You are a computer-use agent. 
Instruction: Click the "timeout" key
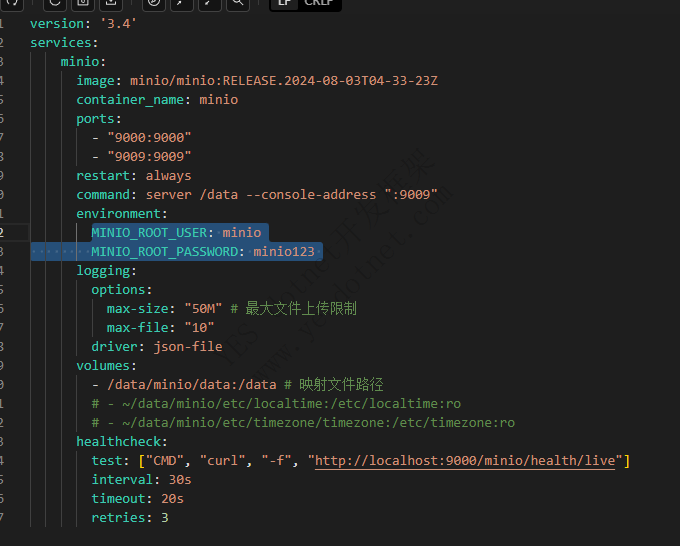coord(118,499)
